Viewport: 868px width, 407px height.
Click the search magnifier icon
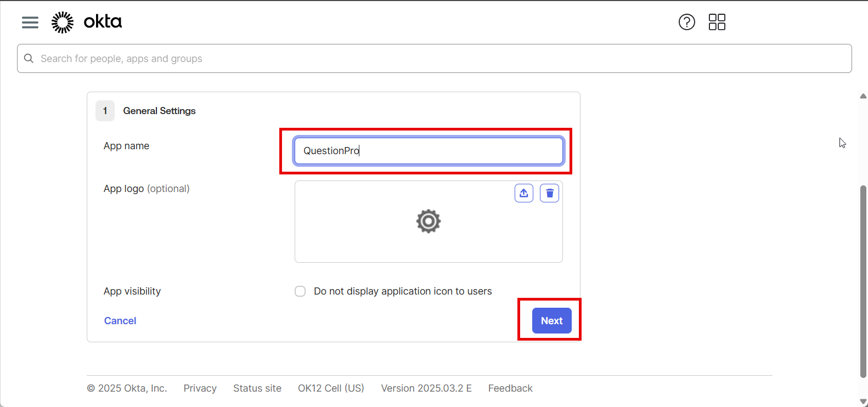tap(29, 59)
